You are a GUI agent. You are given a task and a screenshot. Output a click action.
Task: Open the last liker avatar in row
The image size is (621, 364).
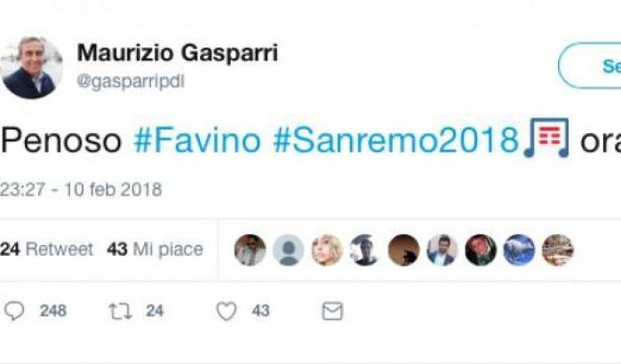tap(558, 249)
